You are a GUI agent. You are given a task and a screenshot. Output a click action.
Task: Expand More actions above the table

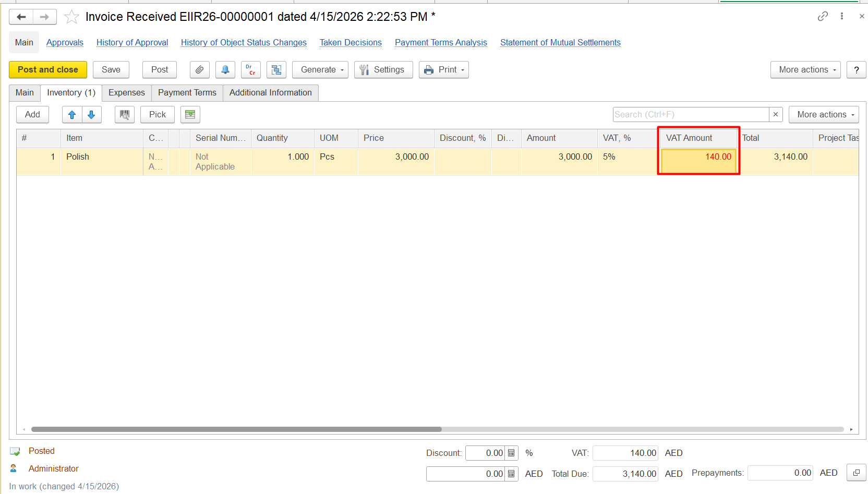pos(823,115)
